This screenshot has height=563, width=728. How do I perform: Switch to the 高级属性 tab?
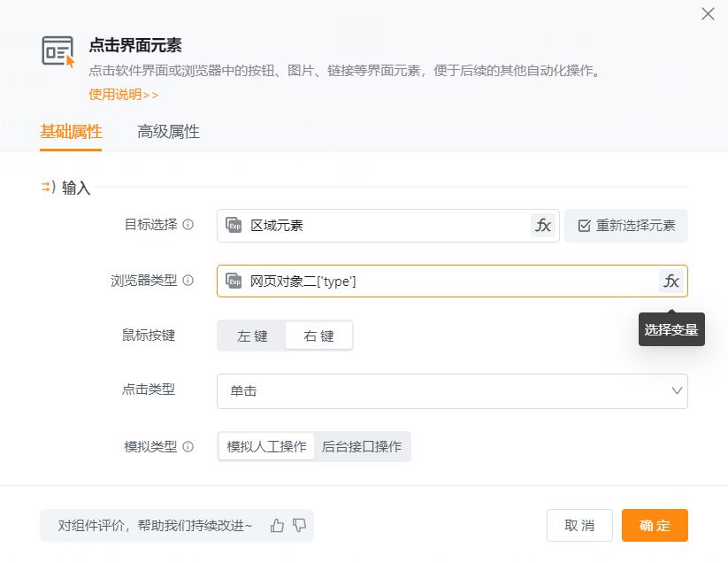[168, 132]
